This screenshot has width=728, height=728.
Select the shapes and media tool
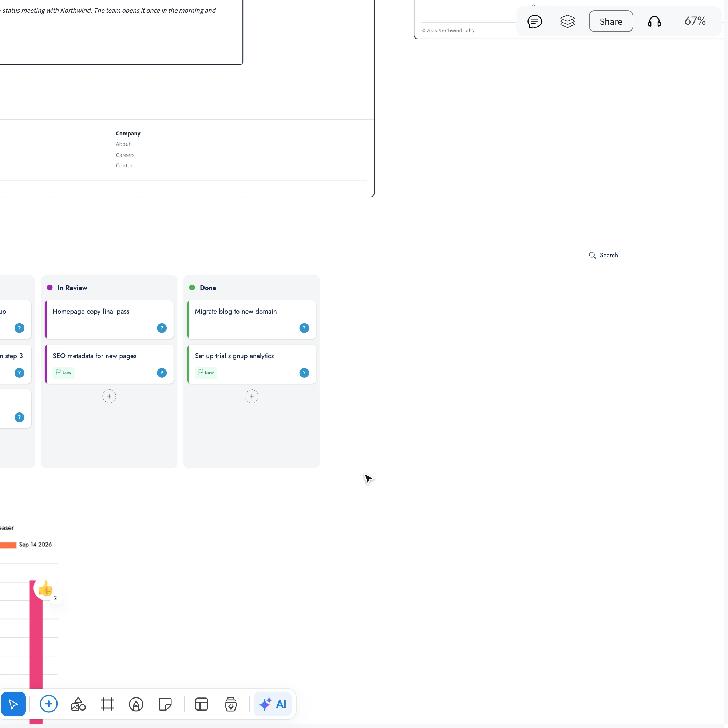coord(78,704)
